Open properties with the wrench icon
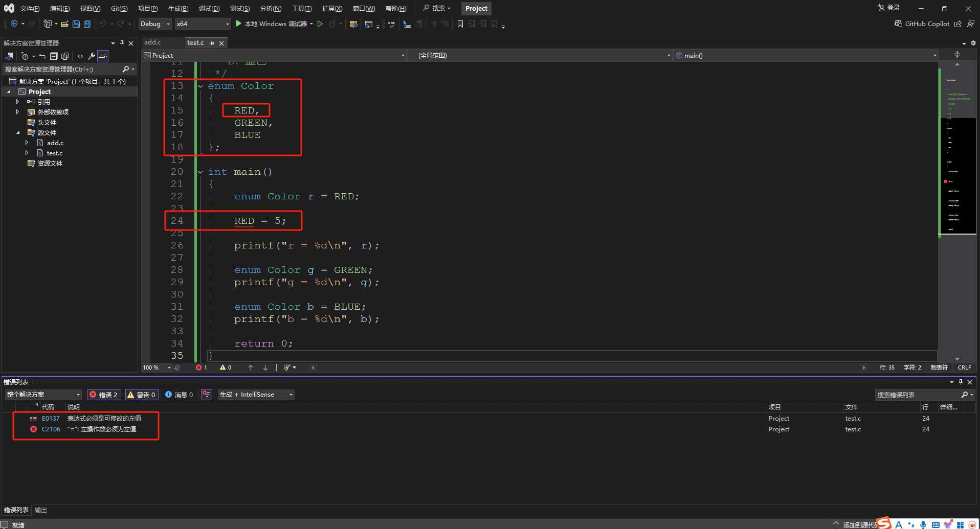Screen dimensions: 980x529 [92, 56]
